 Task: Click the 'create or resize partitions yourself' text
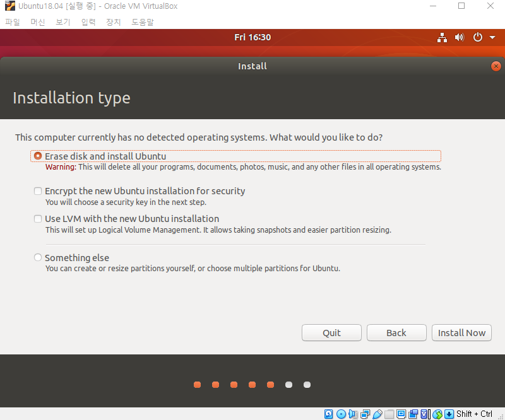[193, 269]
